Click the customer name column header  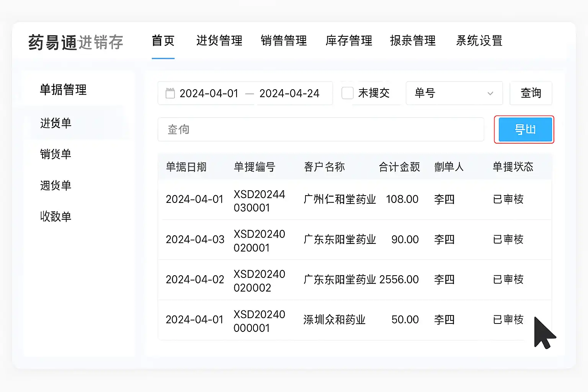(325, 167)
